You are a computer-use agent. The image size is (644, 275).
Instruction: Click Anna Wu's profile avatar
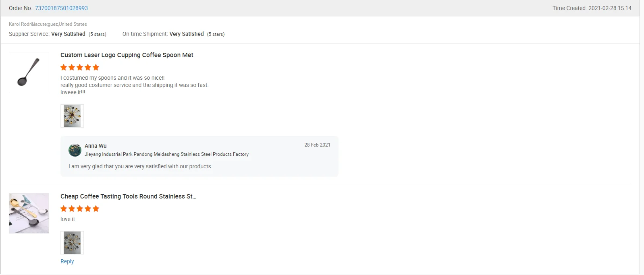pos(75,150)
